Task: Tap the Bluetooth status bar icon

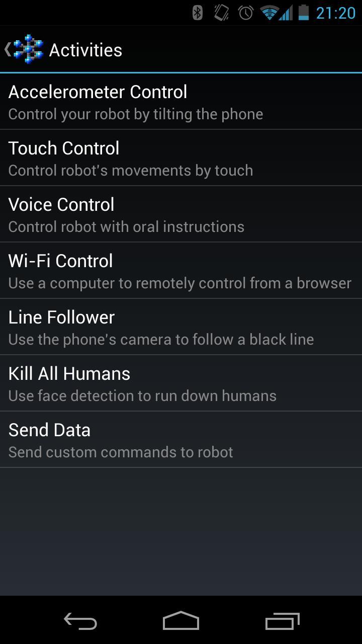Action: [x=198, y=13]
